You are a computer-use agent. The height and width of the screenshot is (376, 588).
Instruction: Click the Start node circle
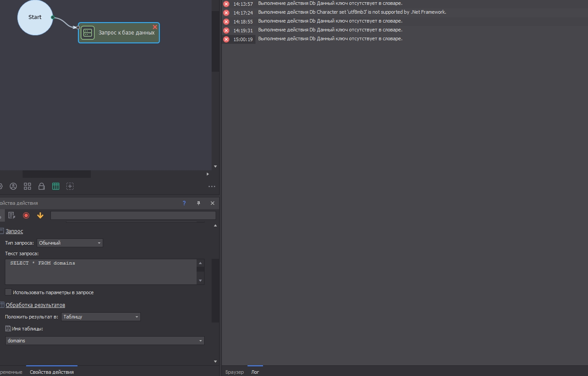coord(35,17)
